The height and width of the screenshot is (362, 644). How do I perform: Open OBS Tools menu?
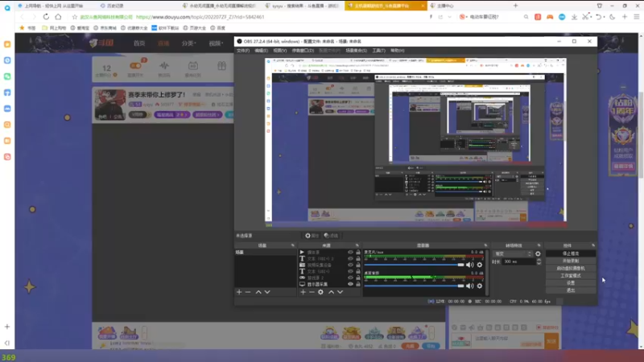(x=378, y=51)
